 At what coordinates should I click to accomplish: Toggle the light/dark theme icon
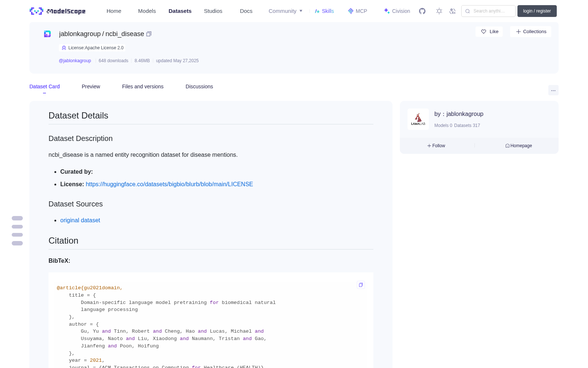coord(439,11)
